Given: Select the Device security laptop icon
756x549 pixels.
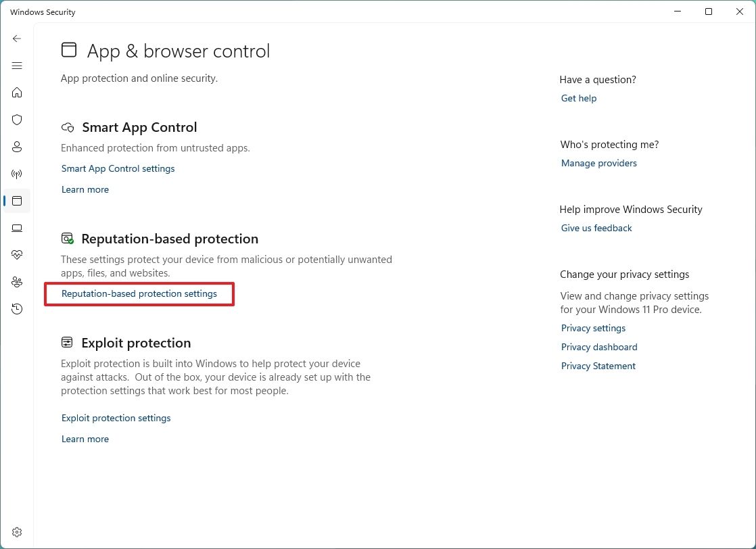Looking at the screenshot, I should (17, 228).
